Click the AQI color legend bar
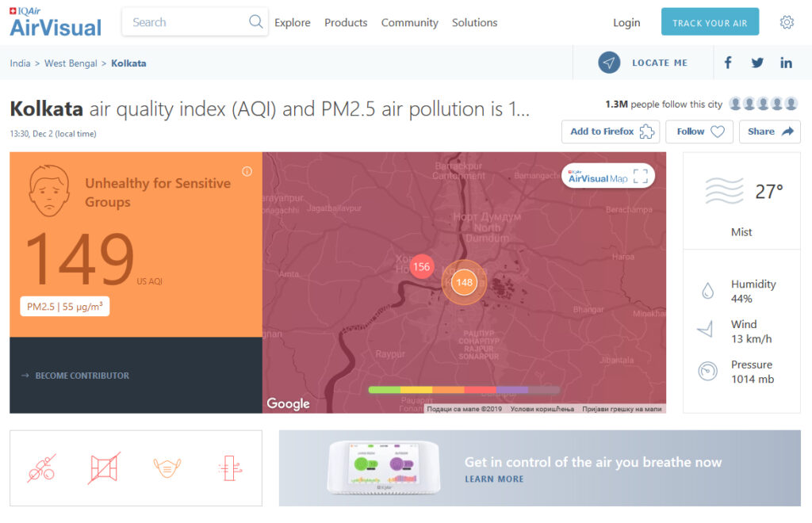The height and width of the screenshot is (523, 812). [x=464, y=390]
